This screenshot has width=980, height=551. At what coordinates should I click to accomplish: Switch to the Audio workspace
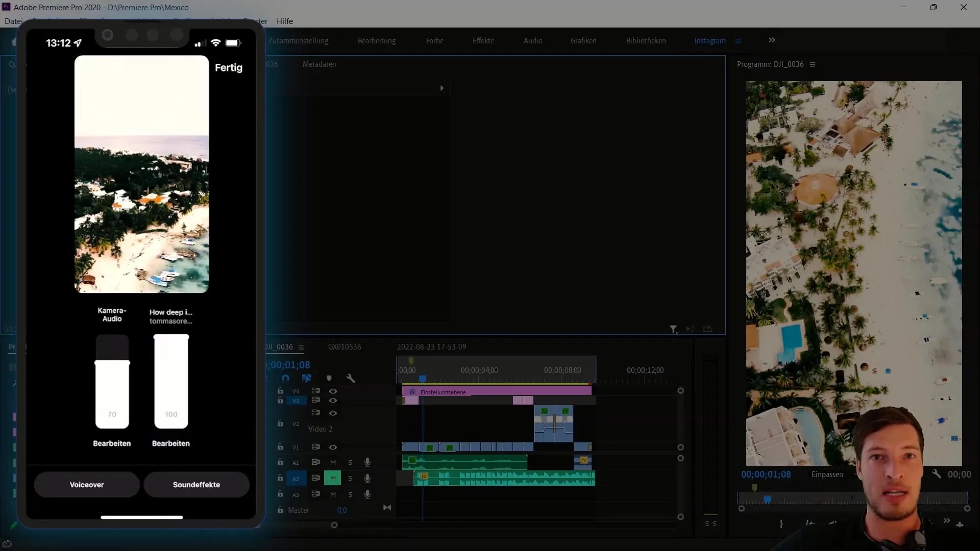[x=533, y=41]
